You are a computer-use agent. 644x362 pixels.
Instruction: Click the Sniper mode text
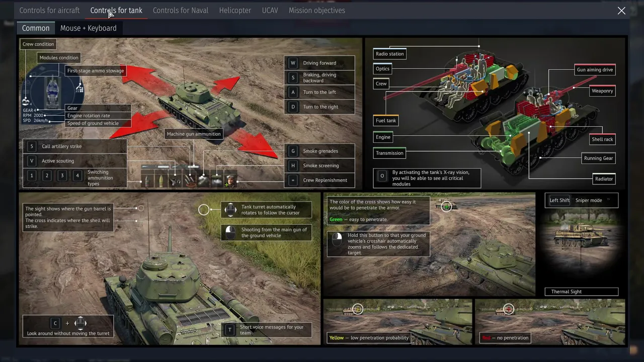point(589,200)
